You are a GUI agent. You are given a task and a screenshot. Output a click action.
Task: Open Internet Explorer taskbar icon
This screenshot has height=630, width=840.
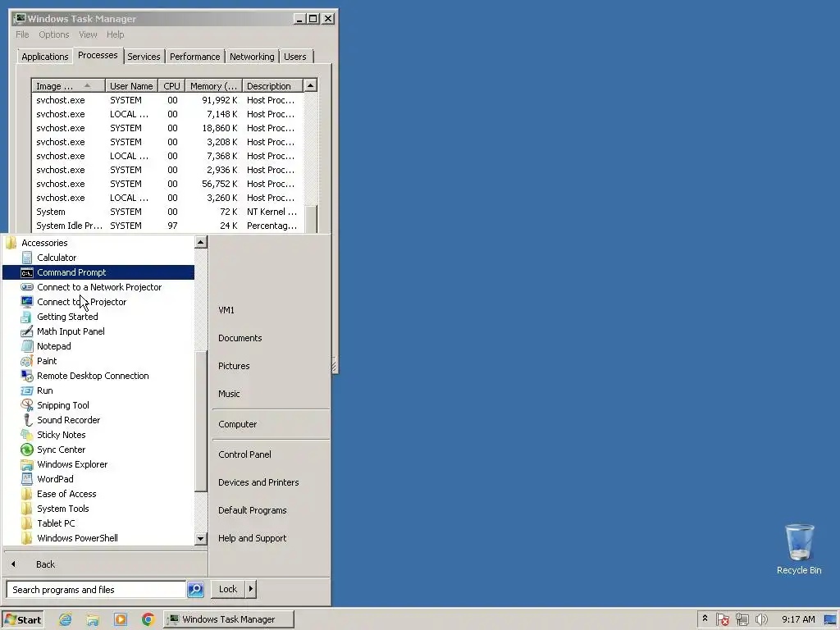tap(66, 619)
